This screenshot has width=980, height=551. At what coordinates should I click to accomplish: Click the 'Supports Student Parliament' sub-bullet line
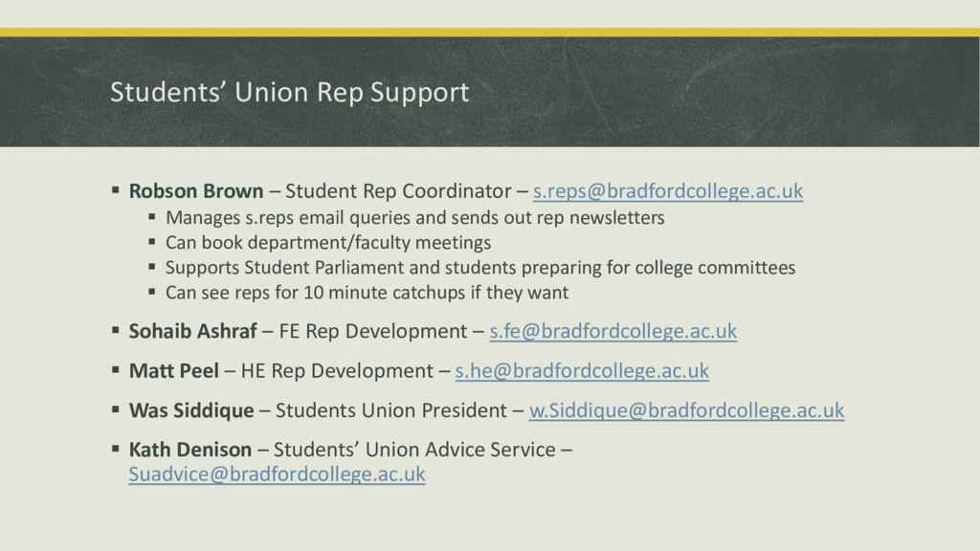tap(480, 268)
